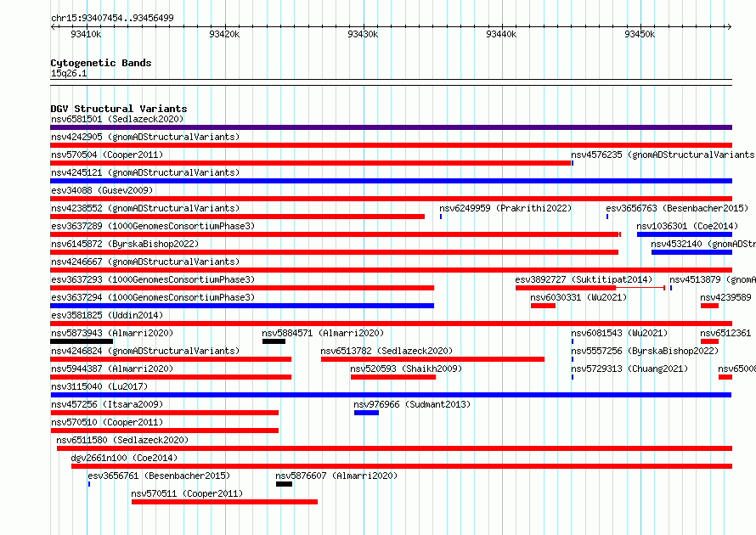Open the nsv4576235 gnomAD variant label

click(x=663, y=155)
